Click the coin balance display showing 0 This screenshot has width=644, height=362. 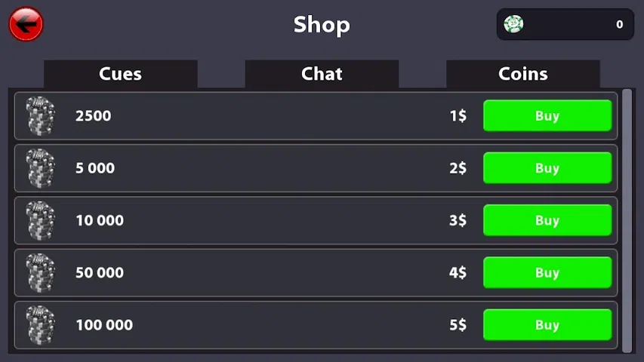(x=565, y=24)
